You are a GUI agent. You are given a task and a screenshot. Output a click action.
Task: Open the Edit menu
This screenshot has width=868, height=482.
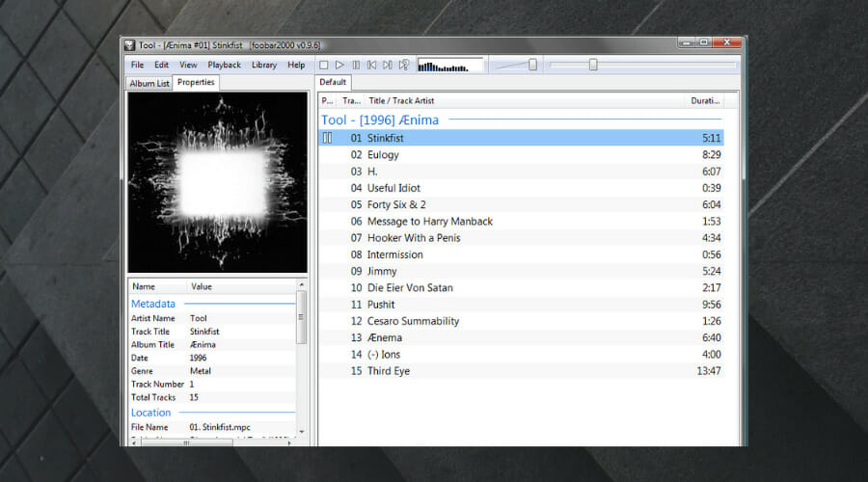pyautogui.click(x=161, y=65)
